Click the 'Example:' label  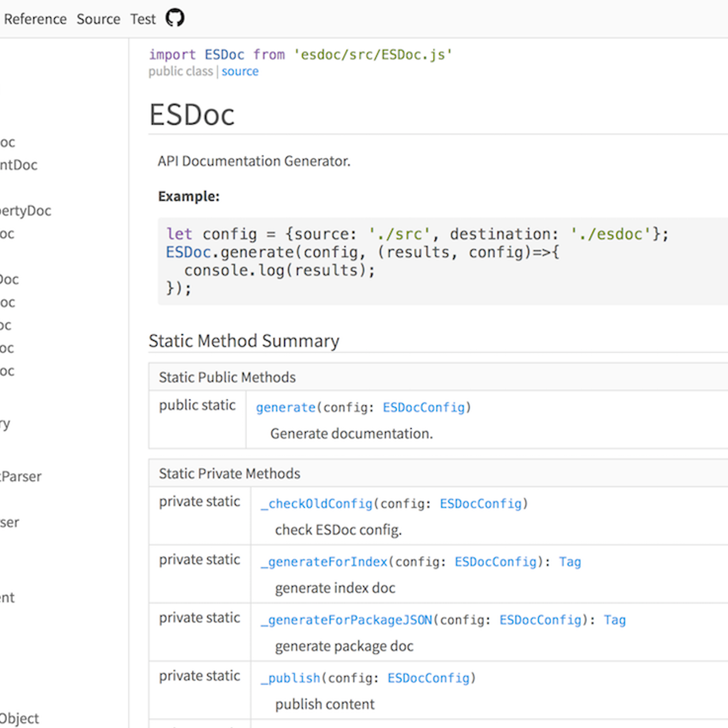pyautogui.click(x=189, y=196)
